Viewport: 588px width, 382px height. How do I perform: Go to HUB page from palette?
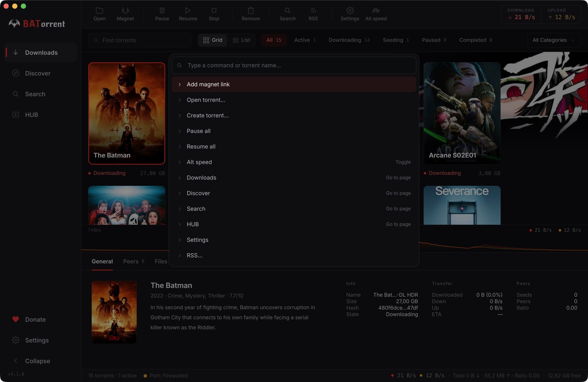tap(294, 224)
